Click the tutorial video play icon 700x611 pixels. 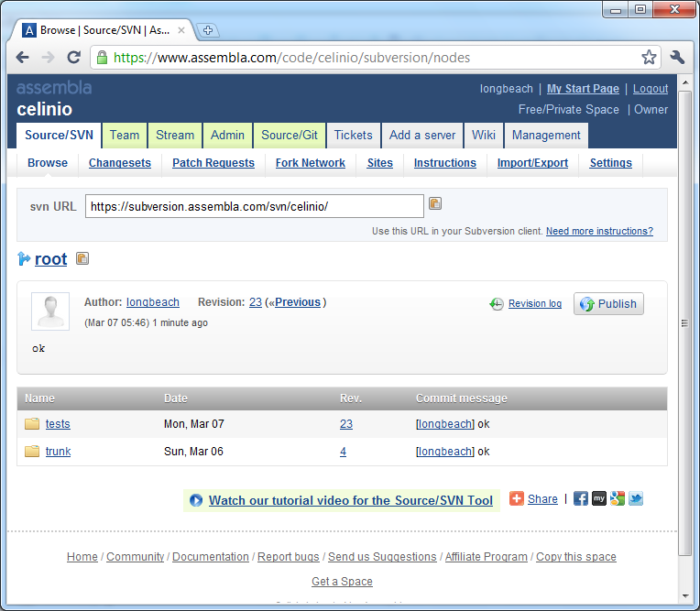pos(196,501)
